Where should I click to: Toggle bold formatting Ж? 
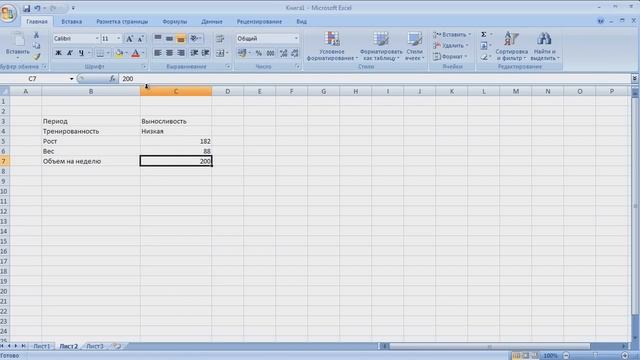58,53
